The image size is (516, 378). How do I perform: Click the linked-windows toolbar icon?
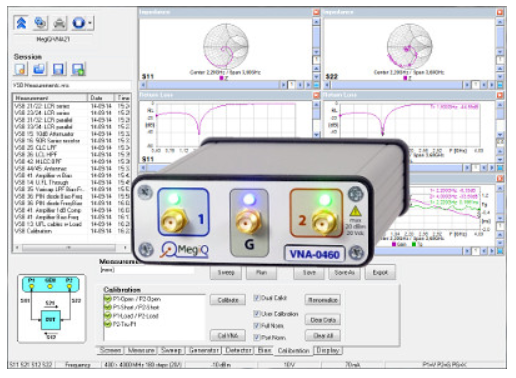(40, 23)
